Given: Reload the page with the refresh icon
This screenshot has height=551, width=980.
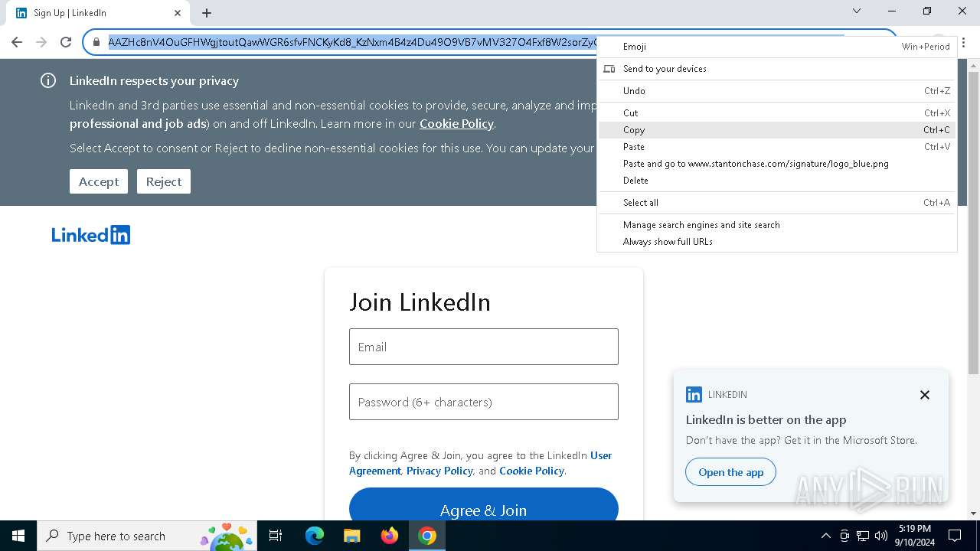Looking at the screenshot, I should click(66, 42).
